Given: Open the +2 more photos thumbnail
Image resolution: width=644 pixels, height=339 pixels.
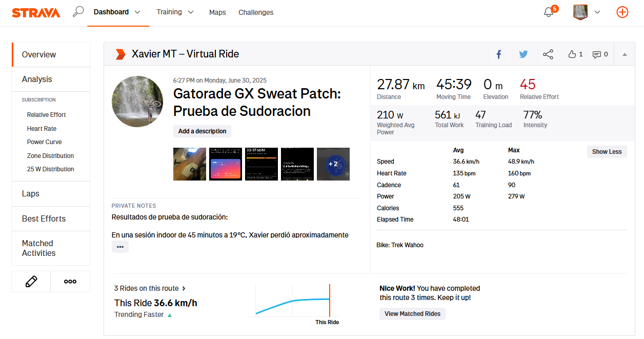Looking at the screenshot, I should pos(333,164).
